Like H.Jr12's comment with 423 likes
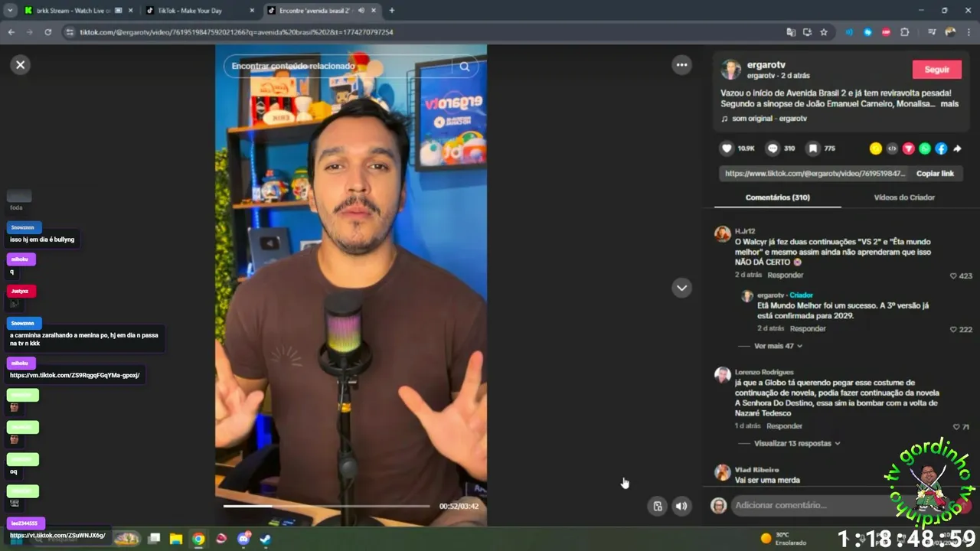Viewport: 980px width, 551px height. pos(953,275)
